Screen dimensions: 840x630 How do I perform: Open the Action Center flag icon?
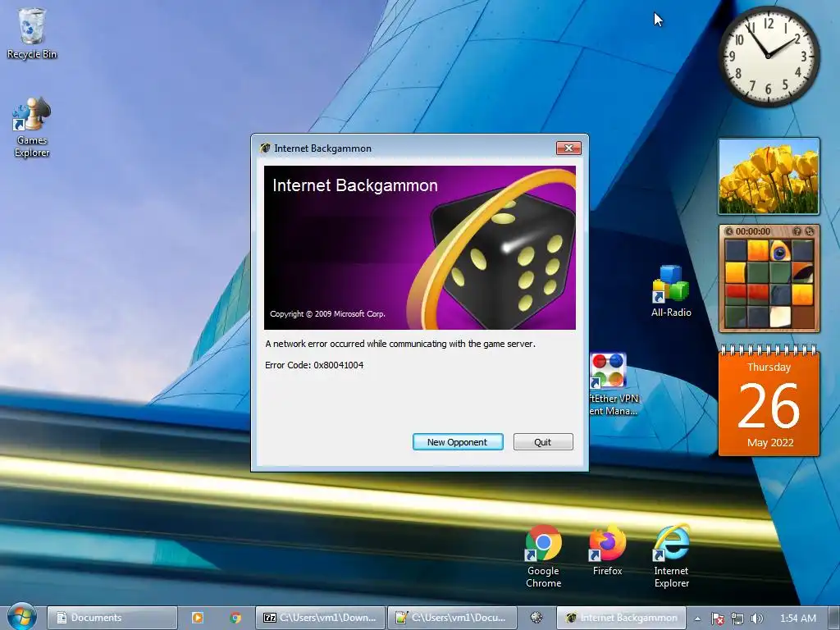point(717,619)
